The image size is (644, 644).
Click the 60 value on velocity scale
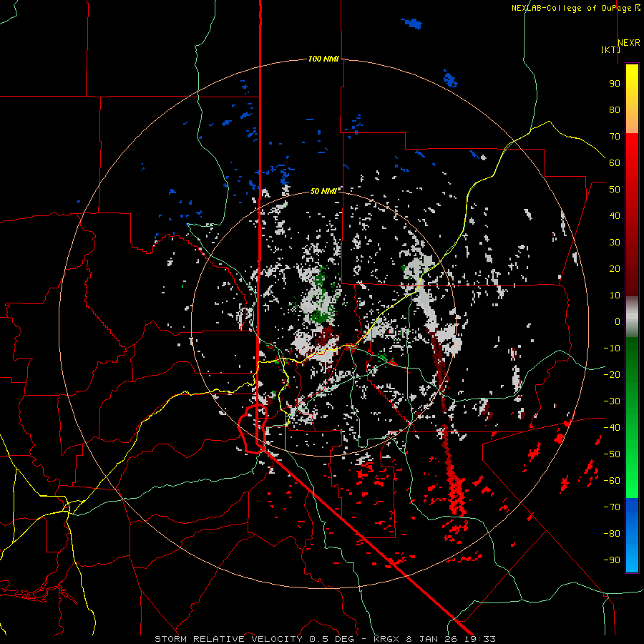[615, 162]
